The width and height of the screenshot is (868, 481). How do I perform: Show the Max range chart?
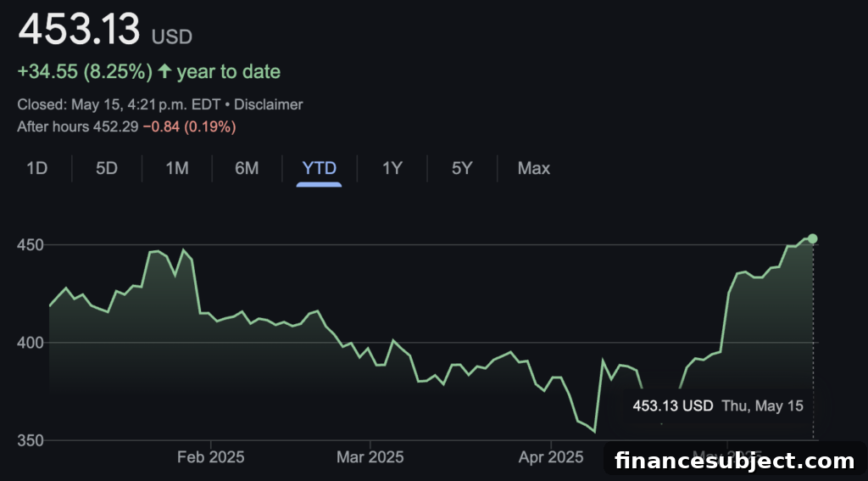coord(534,169)
